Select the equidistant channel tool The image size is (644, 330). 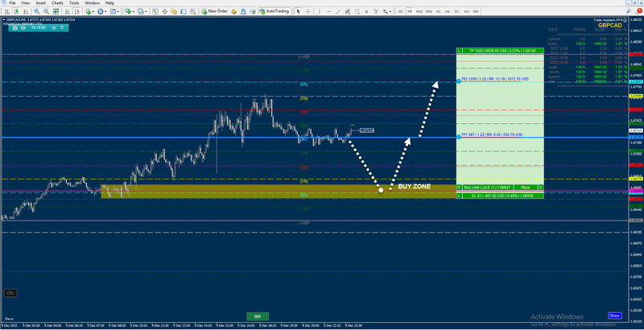click(348, 11)
